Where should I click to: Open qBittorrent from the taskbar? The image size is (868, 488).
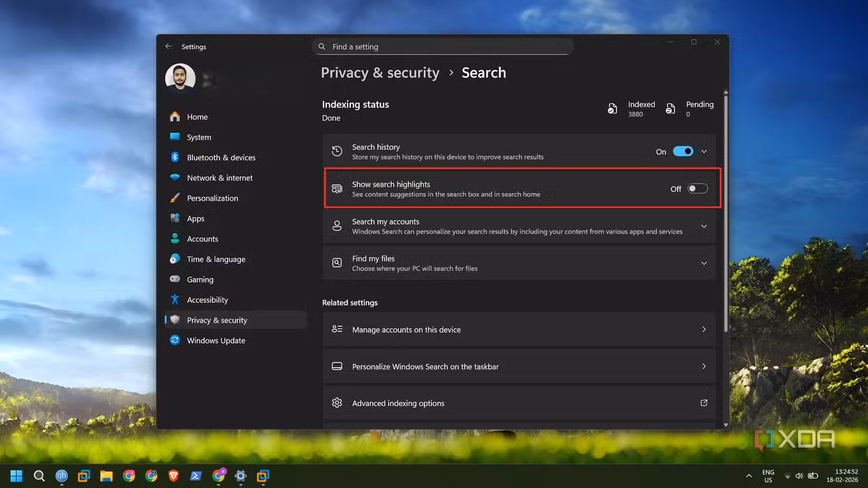(x=62, y=476)
